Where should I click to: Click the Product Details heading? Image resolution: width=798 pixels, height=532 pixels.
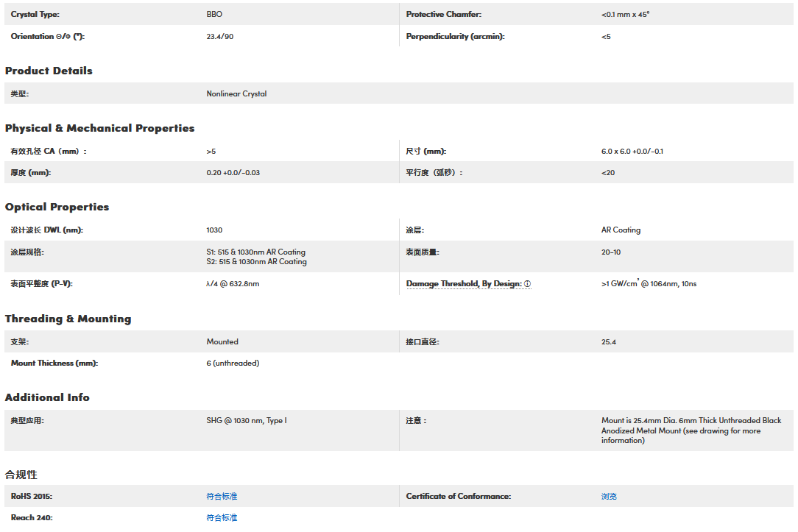click(x=49, y=71)
